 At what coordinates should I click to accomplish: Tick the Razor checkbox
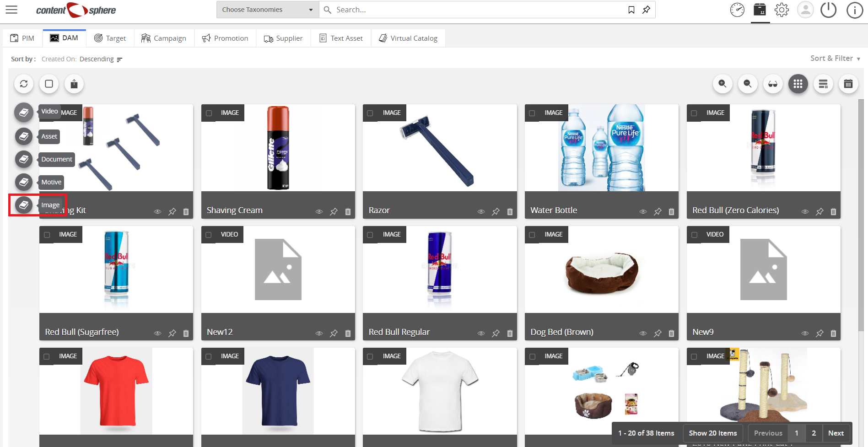(x=370, y=113)
